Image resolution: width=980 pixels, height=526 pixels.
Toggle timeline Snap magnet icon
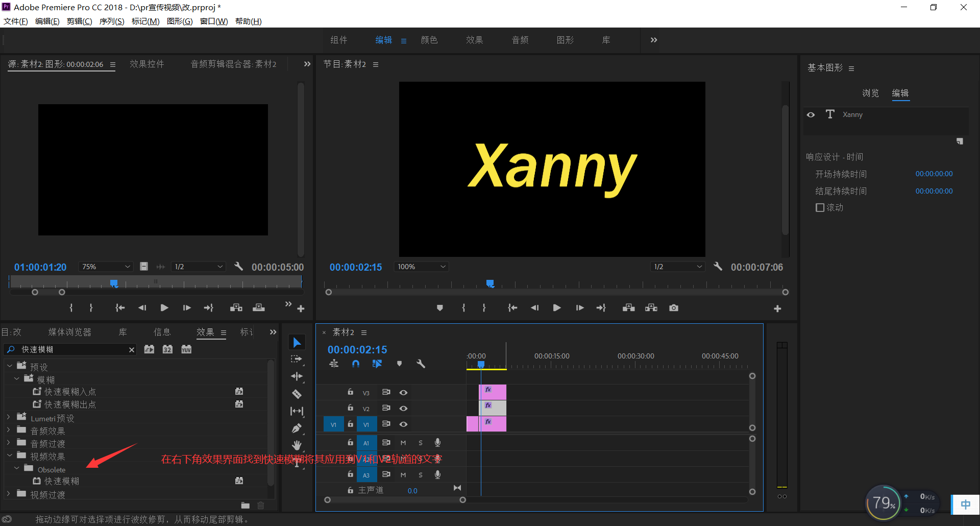[x=356, y=364]
